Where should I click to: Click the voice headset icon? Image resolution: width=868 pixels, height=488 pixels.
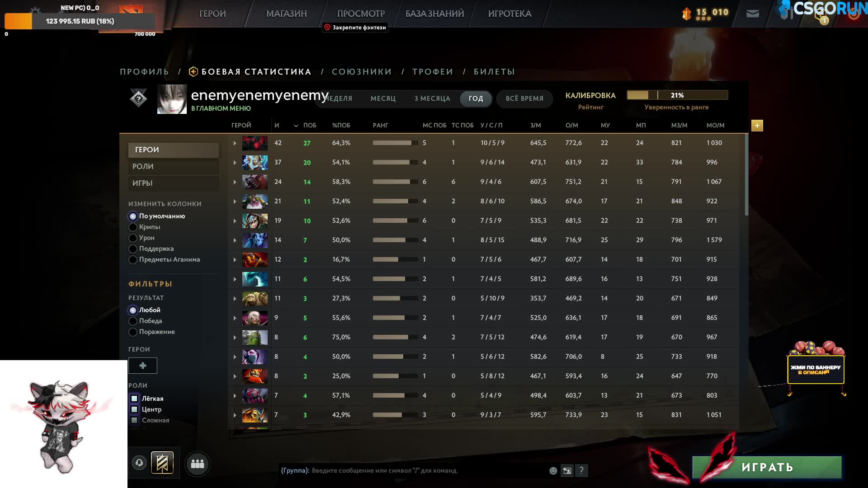(x=139, y=463)
